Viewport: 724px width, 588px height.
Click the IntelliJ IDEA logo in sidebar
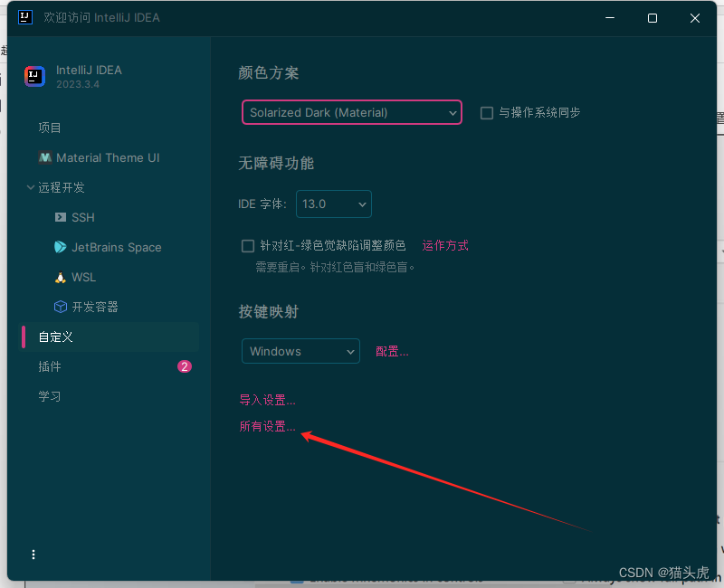(34, 76)
